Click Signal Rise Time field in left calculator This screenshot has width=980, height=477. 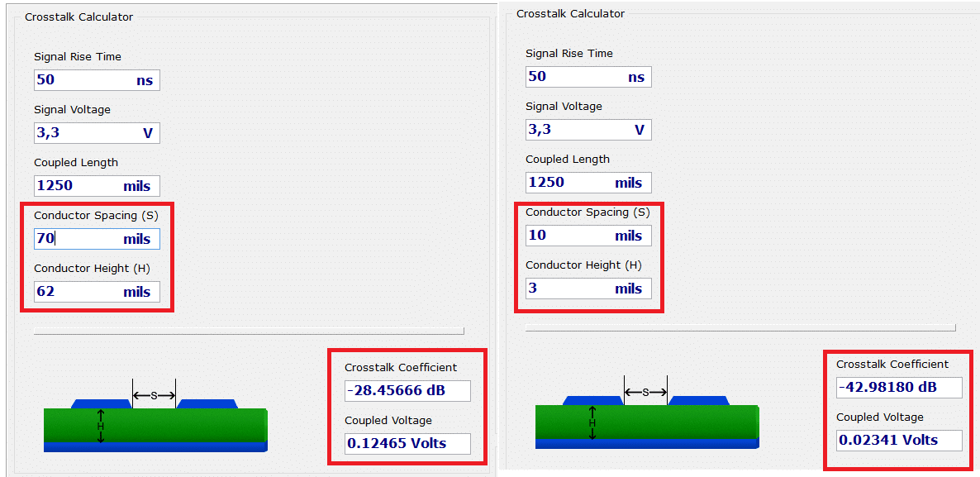96,80
